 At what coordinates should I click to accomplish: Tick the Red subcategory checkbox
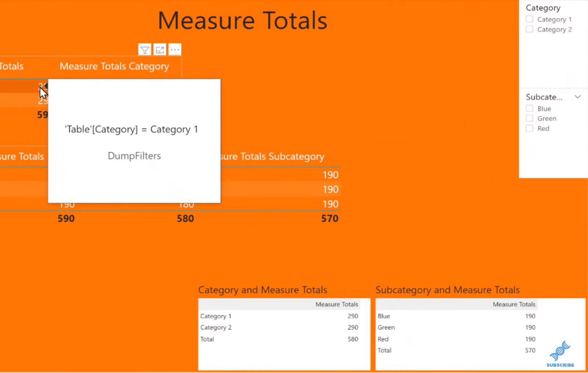coord(529,128)
